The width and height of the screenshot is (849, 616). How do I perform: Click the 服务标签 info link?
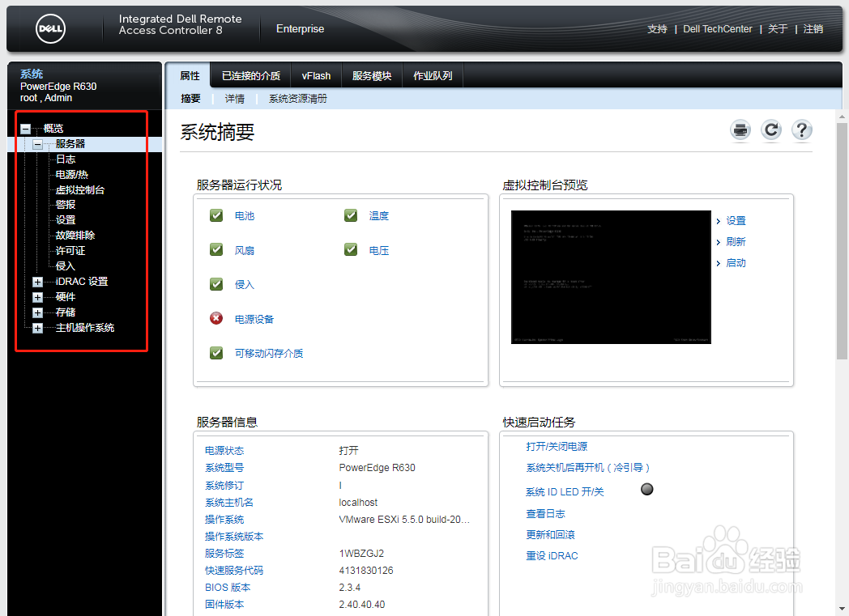point(224,553)
